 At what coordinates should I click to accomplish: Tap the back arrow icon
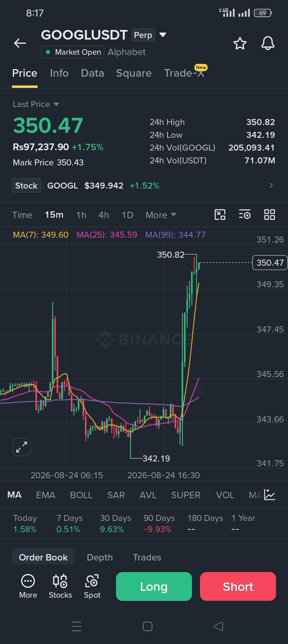click(x=20, y=43)
